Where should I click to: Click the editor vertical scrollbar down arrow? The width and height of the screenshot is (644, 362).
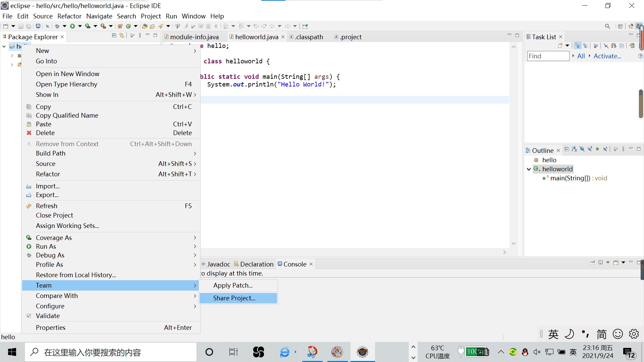click(x=514, y=243)
